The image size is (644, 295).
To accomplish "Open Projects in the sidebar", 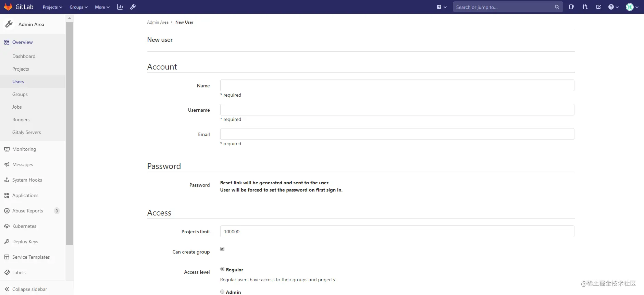I will [x=21, y=69].
